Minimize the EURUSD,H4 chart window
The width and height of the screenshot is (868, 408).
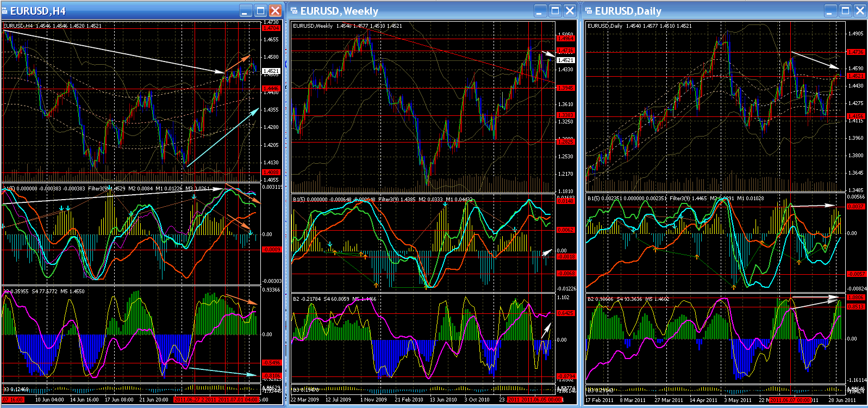tap(246, 11)
